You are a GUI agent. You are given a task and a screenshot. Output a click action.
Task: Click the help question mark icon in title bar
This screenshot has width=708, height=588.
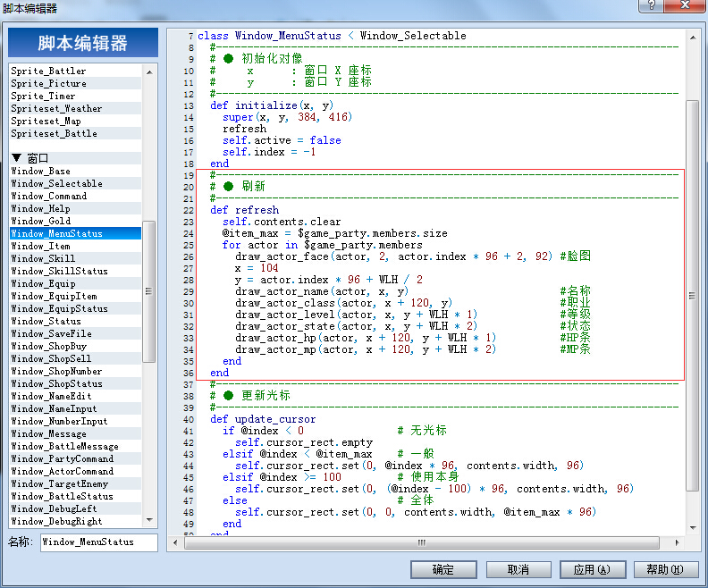click(651, 5)
